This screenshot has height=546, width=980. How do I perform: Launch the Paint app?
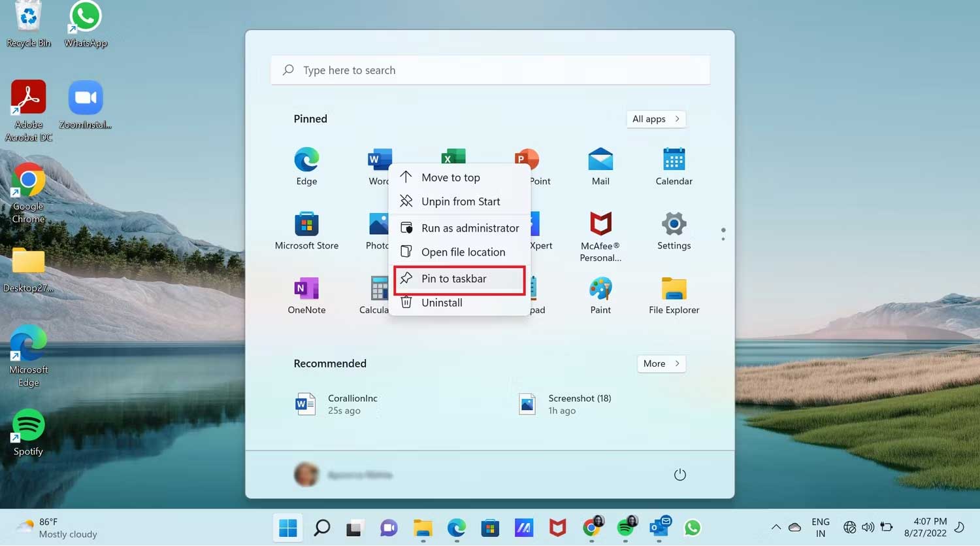[x=600, y=296]
